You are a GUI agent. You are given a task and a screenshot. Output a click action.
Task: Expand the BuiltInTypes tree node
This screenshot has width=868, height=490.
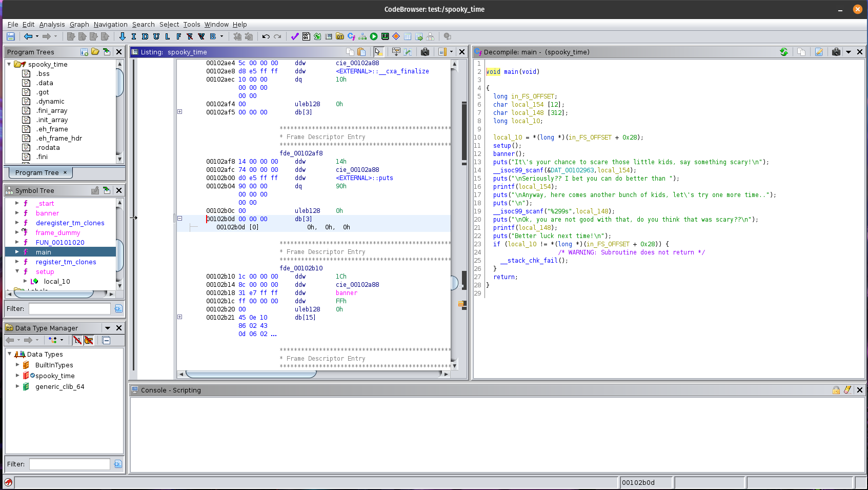click(x=17, y=365)
